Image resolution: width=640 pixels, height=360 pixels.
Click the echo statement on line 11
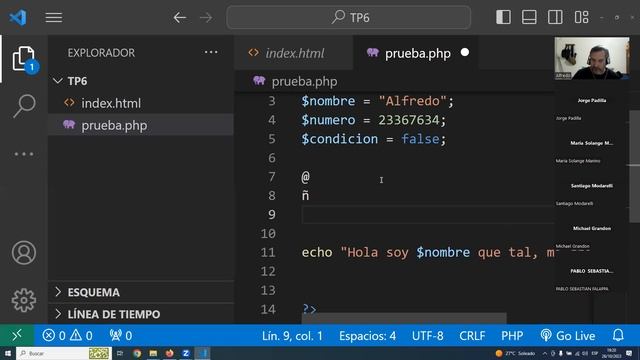[428, 252]
